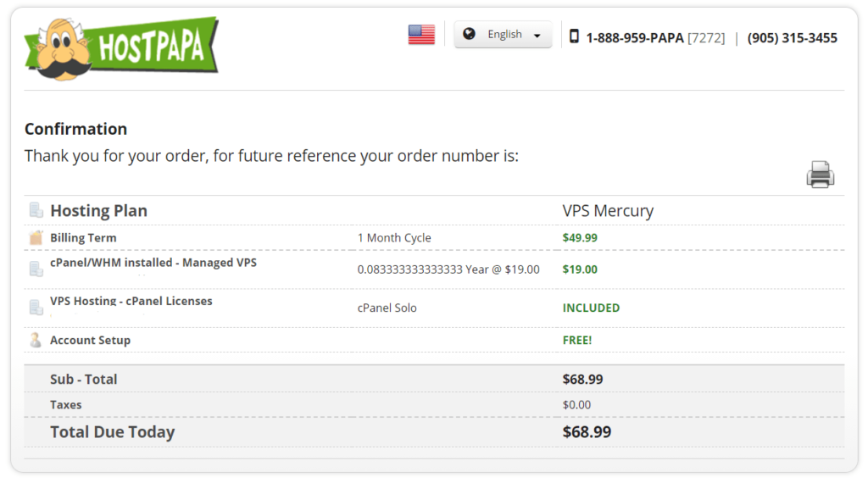Viewport: 868px width, 483px height.
Task: Click the cPanel/WHM installed row icon
Action: tap(36, 269)
